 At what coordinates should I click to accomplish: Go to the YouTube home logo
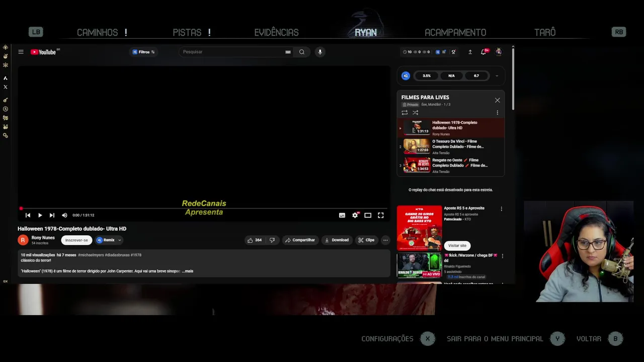(x=43, y=52)
